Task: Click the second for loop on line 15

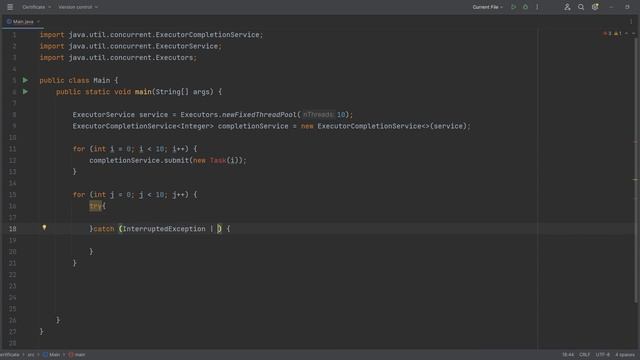Action: click(135, 195)
